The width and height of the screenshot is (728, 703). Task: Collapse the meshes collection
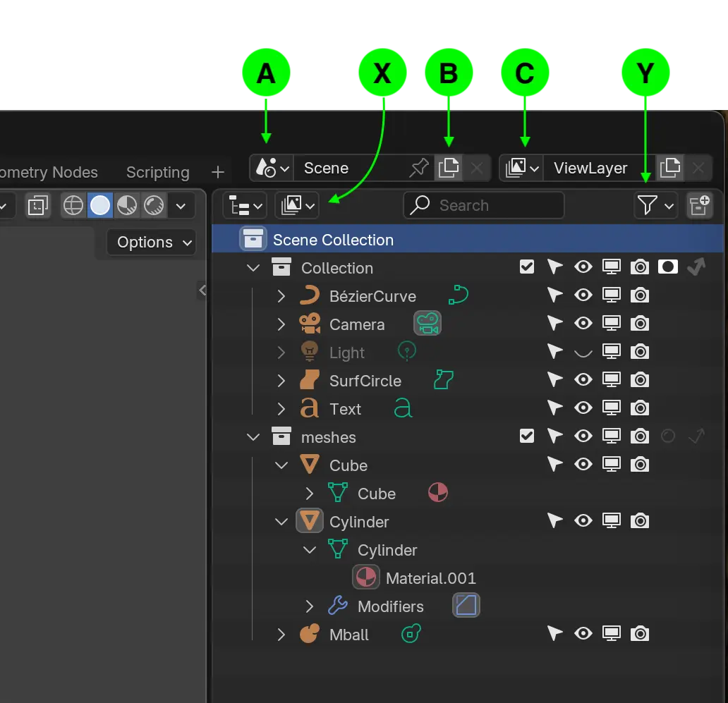(253, 437)
